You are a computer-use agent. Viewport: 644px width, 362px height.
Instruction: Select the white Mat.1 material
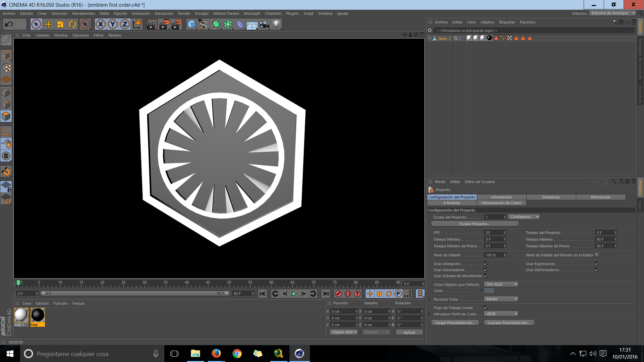[21, 317]
